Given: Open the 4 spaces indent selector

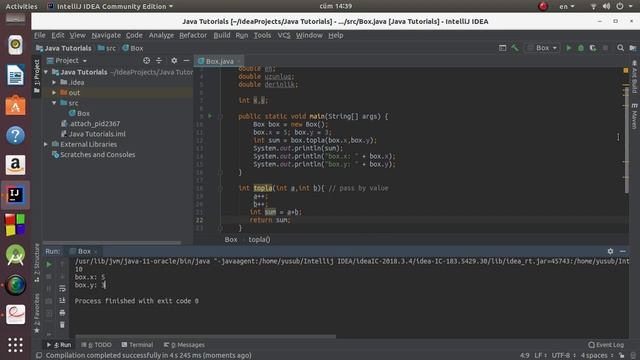Looking at the screenshot, I should (598, 356).
